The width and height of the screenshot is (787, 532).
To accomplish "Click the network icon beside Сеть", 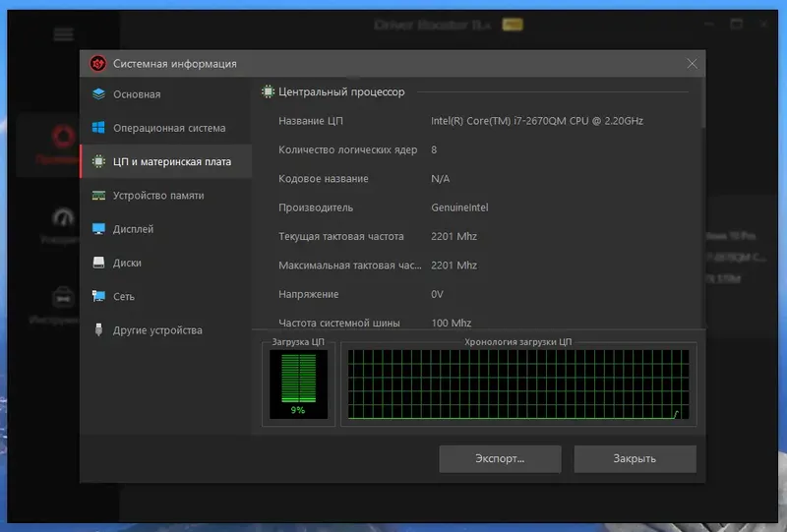I will [99, 296].
